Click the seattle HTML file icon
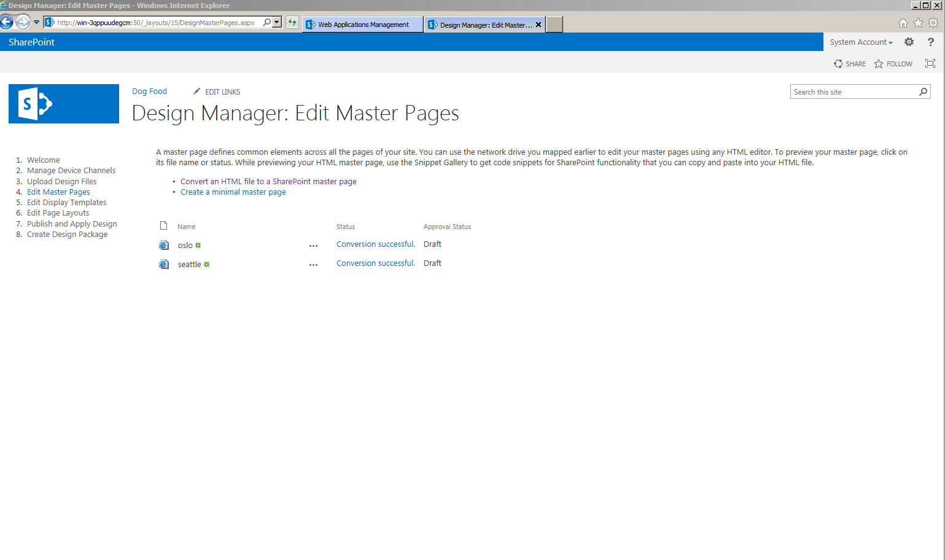 (164, 264)
